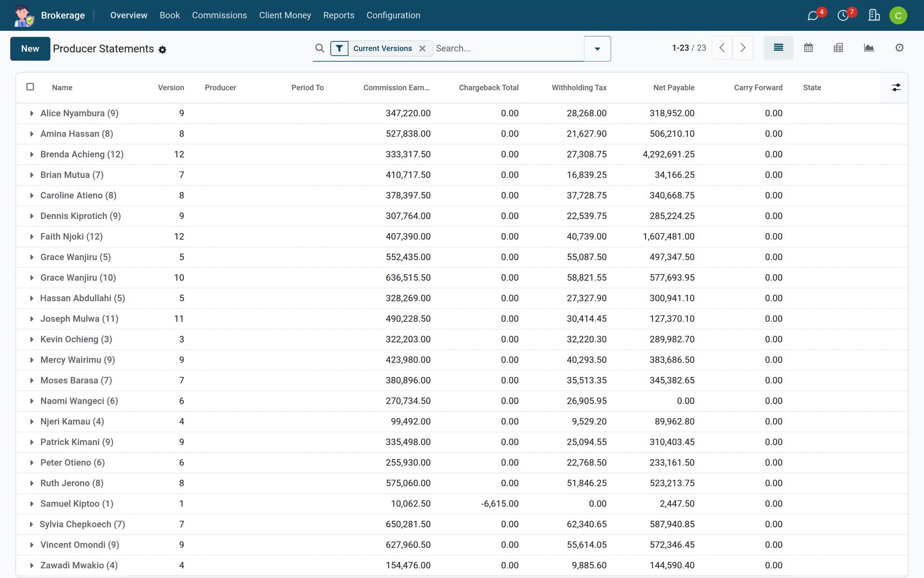Click the Search input field

point(508,48)
